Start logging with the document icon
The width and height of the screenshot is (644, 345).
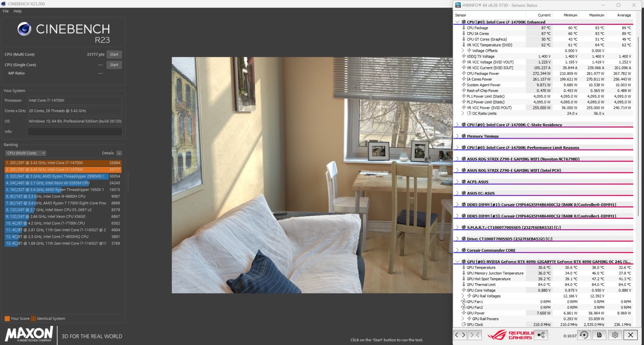click(599, 335)
